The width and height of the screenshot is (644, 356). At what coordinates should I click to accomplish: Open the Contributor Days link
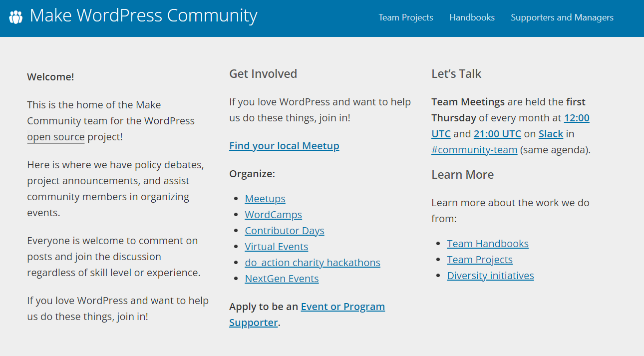pos(285,231)
